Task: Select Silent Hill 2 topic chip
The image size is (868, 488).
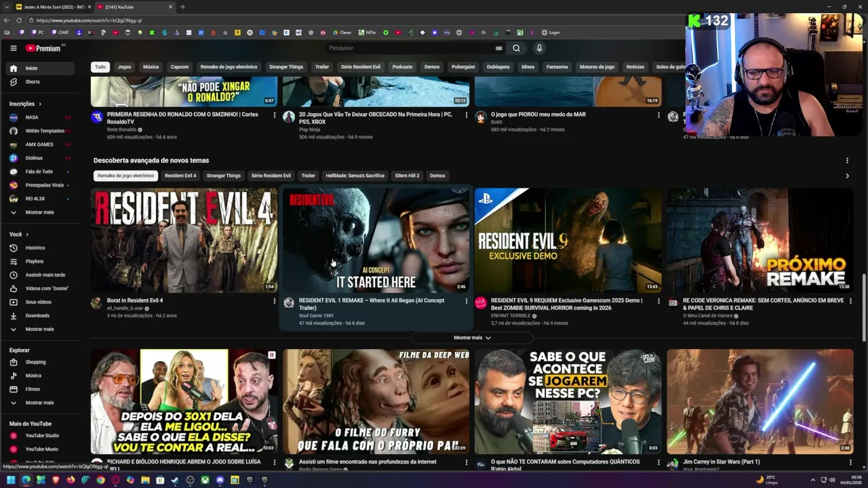Action: click(407, 176)
